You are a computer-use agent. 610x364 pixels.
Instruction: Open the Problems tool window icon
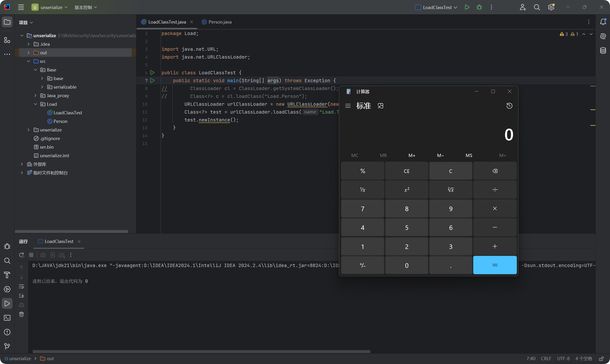pyautogui.click(x=7, y=332)
